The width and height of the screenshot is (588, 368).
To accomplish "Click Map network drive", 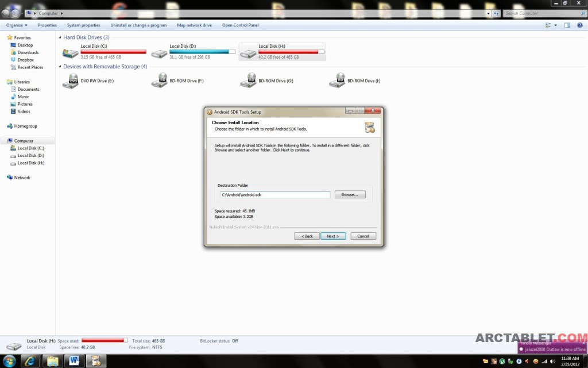I will point(194,25).
